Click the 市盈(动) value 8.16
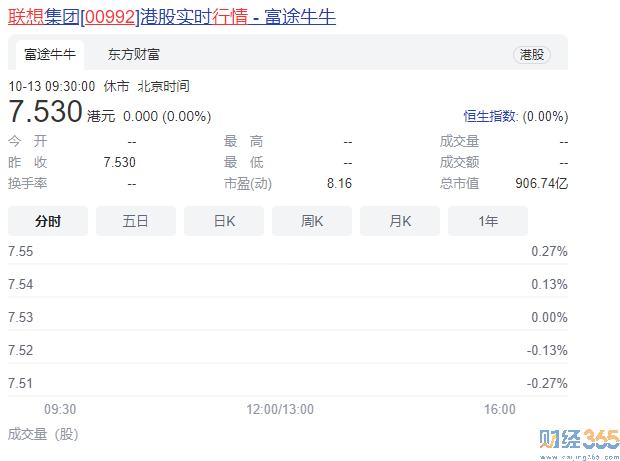 (x=339, y=183)
